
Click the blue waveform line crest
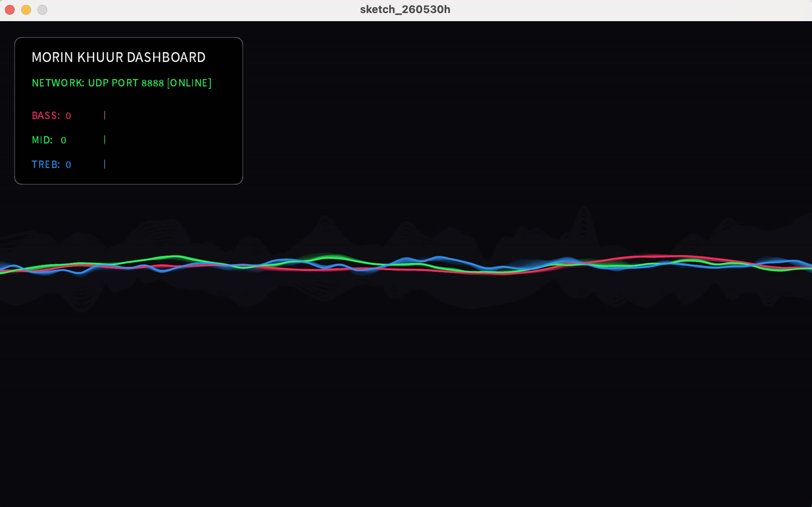(x=439, y=257)
